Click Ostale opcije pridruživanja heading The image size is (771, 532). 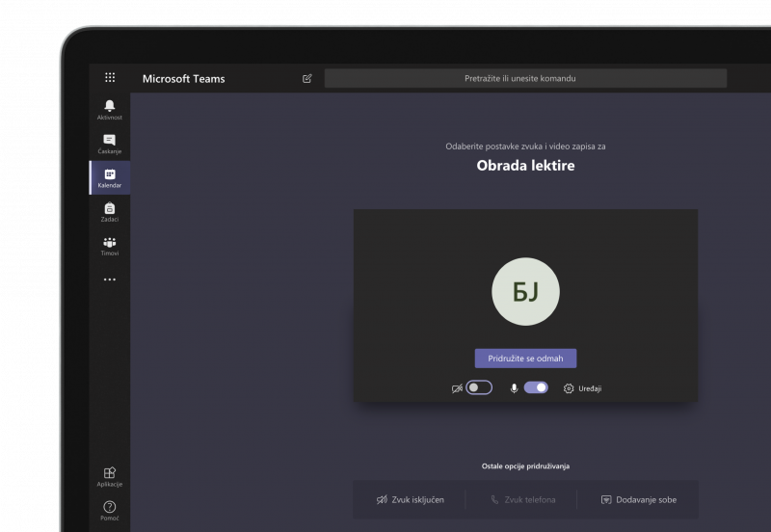tap(525, 466)
